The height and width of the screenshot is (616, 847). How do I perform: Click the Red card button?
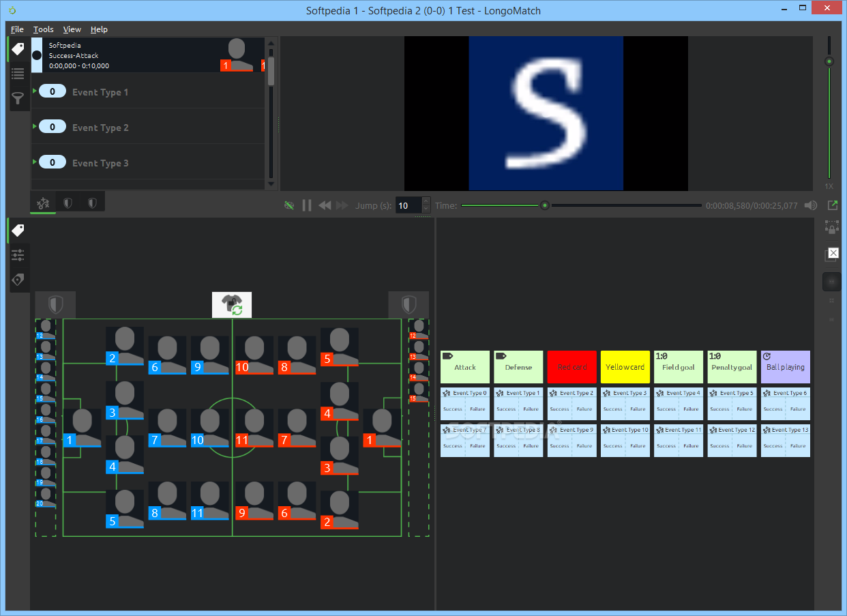tap(572, 367)
